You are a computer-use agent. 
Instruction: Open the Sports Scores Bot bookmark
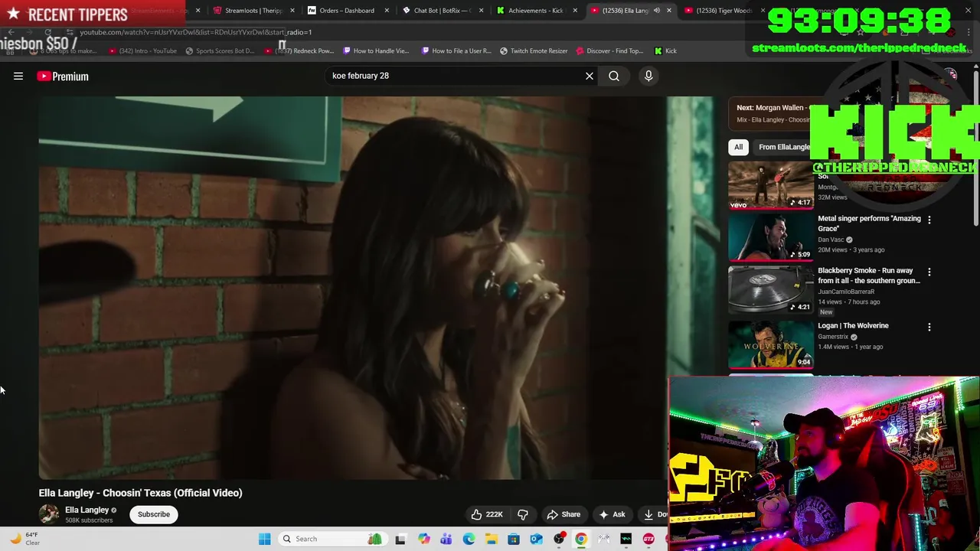(220, 51)
